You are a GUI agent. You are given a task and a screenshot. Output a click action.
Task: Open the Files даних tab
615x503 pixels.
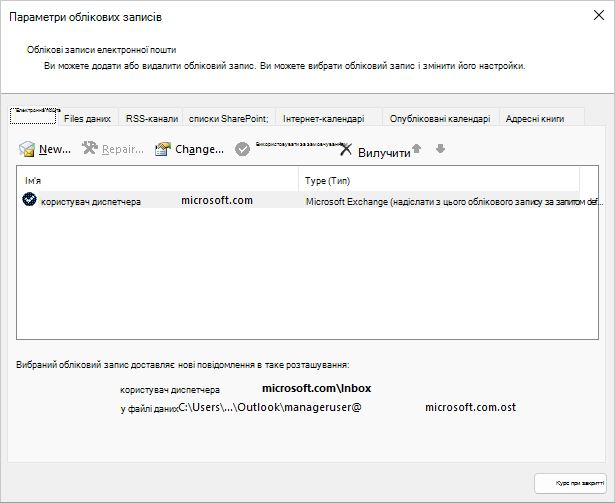point(87,118)
